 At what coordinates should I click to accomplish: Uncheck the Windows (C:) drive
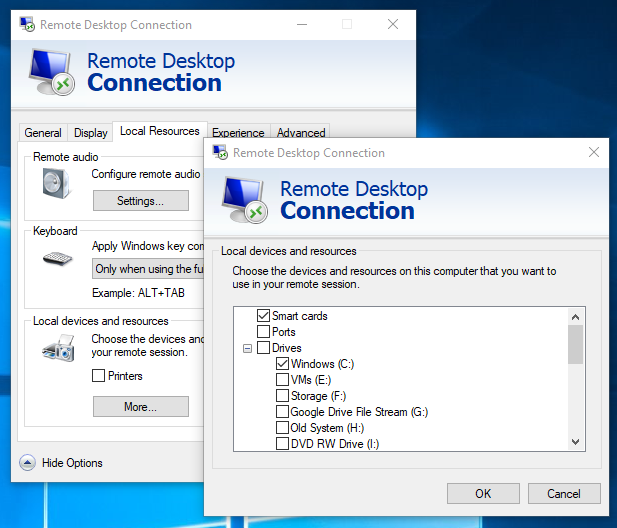pyautogui.click(x=282, y=364)
